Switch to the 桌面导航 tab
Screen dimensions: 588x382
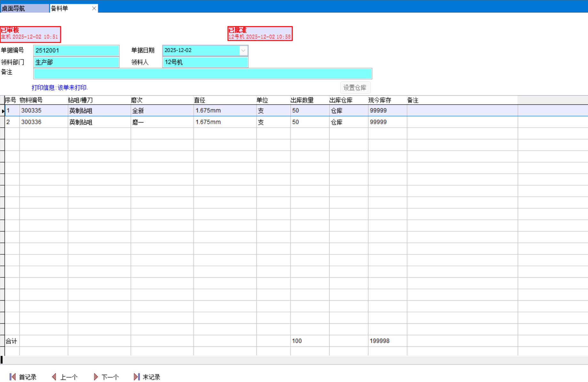(24, 8)
